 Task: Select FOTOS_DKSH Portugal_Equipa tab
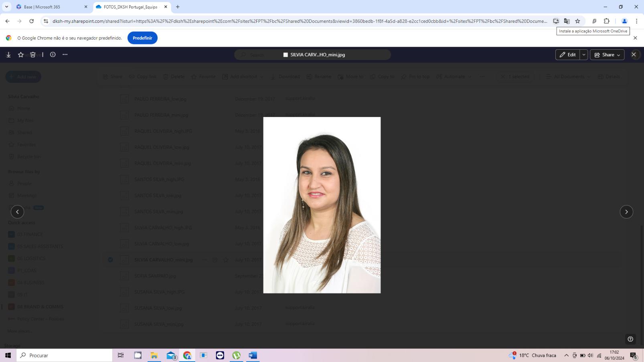[131, 7]
